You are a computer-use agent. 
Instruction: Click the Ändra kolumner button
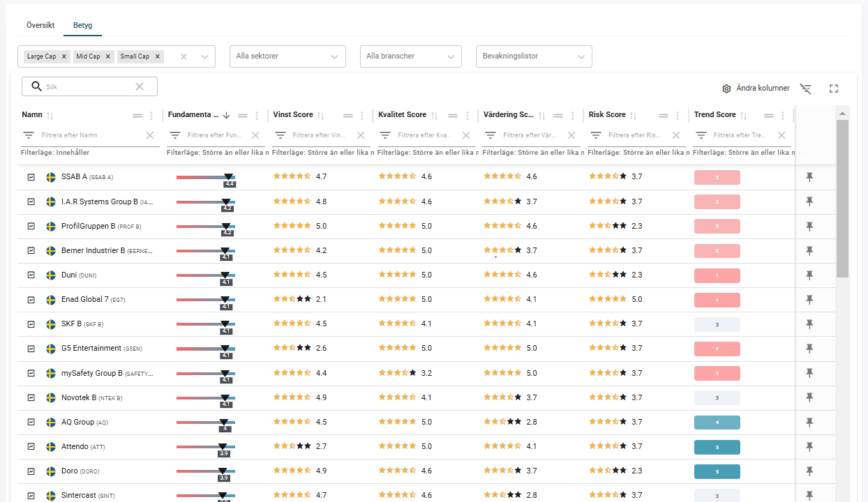[756, 89]
